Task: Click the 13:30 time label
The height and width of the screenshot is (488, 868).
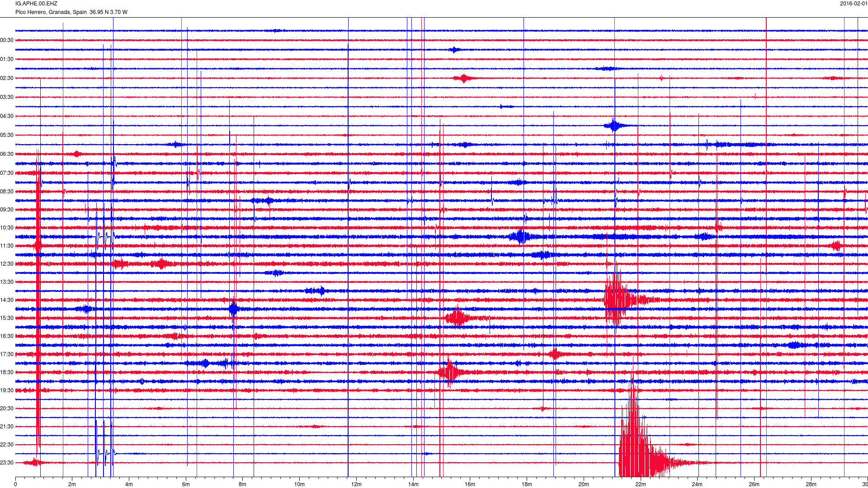Action: [7, 282]
